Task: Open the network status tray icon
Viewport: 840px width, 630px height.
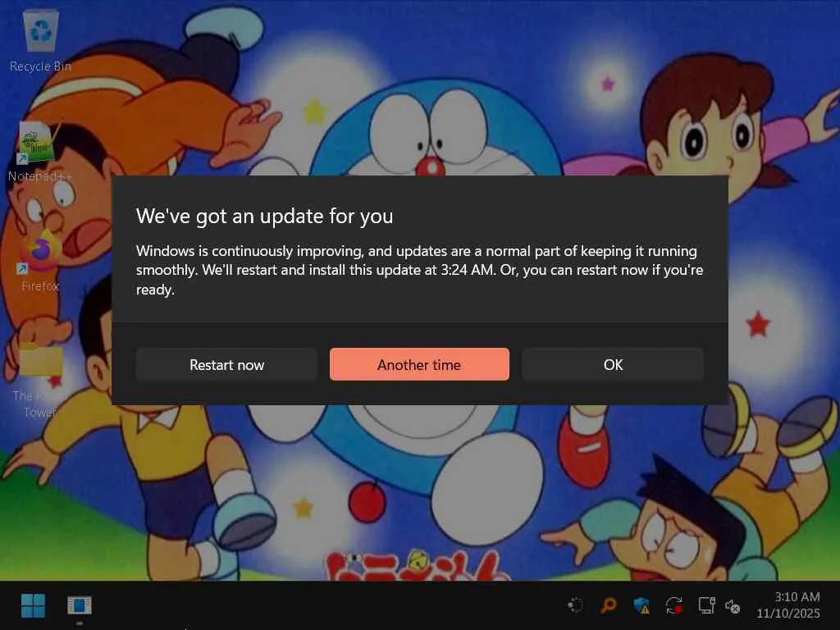Action: [706, 605]
